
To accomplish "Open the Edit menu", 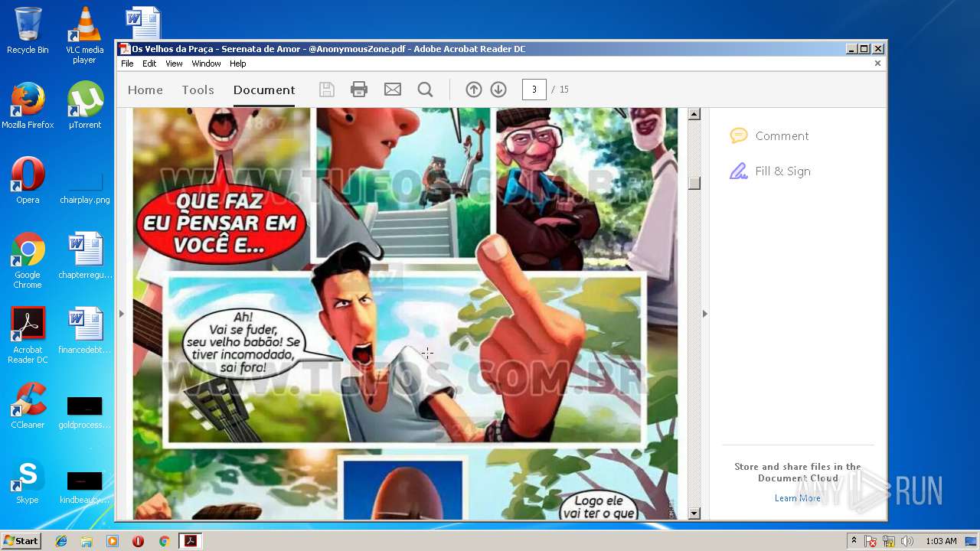I will point(149,64).
